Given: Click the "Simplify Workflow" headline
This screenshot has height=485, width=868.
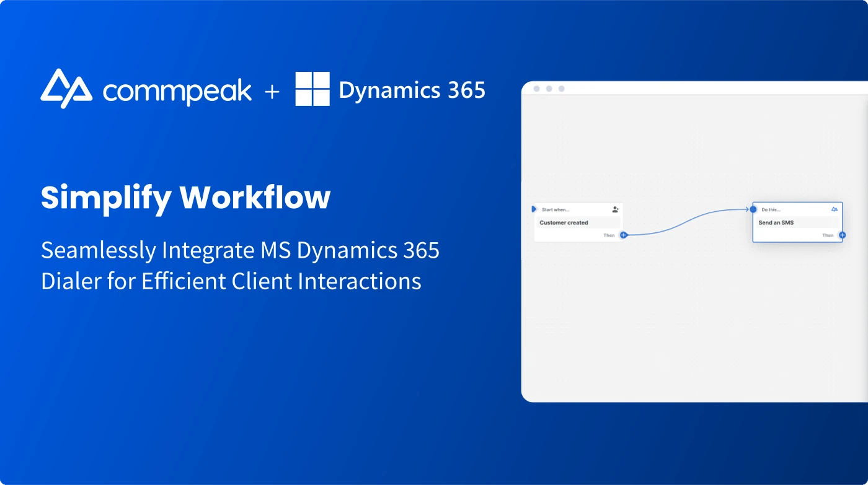Looking at the screenshot, I should pyautogui.click(x=186, y=198).
